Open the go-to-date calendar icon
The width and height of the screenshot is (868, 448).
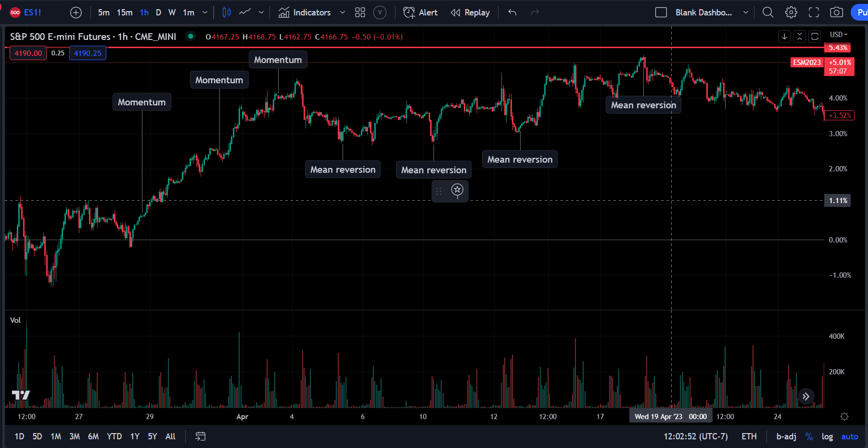[x=201, y=436]
